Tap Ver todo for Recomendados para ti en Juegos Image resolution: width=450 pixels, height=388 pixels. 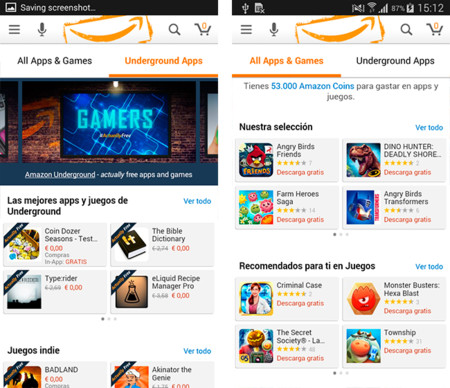pyautogui.click(x=429, y=267)
